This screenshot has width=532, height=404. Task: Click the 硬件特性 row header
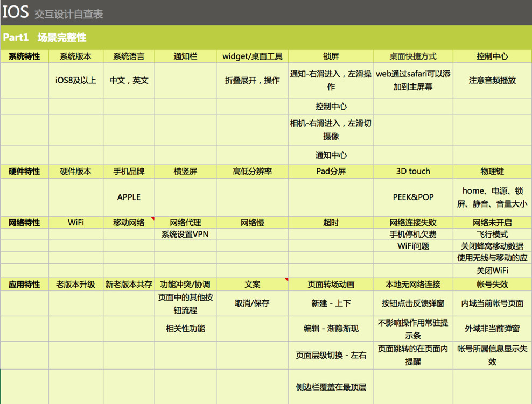point(24,172)
